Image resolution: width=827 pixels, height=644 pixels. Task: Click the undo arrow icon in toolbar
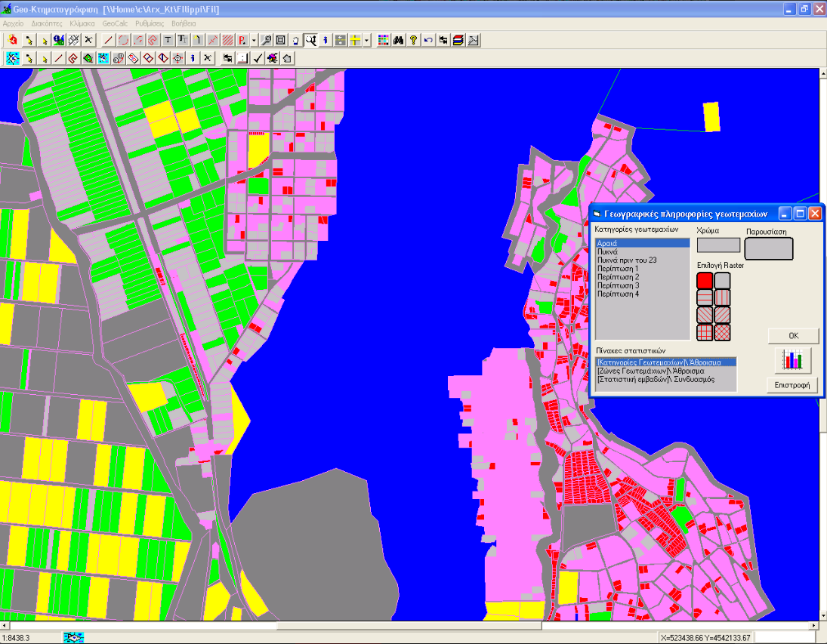tap(428, 40)
